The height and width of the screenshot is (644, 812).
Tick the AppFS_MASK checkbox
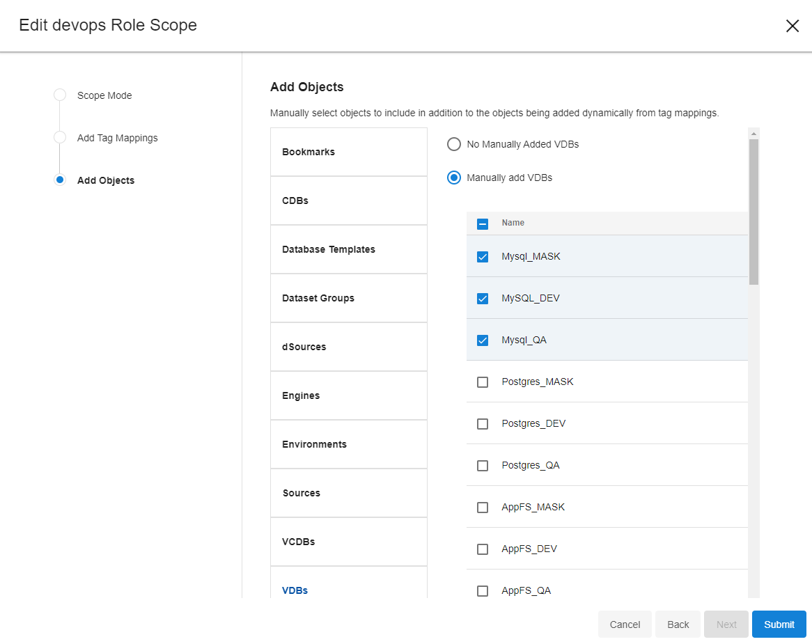[x=483, y=508]
